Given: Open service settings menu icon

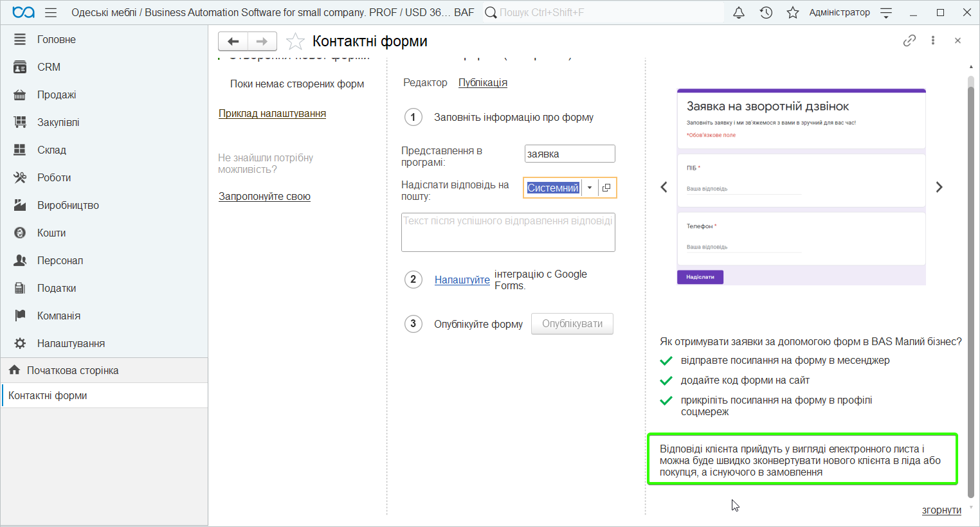Looking at the screenshot, I should tap(886, 12).
